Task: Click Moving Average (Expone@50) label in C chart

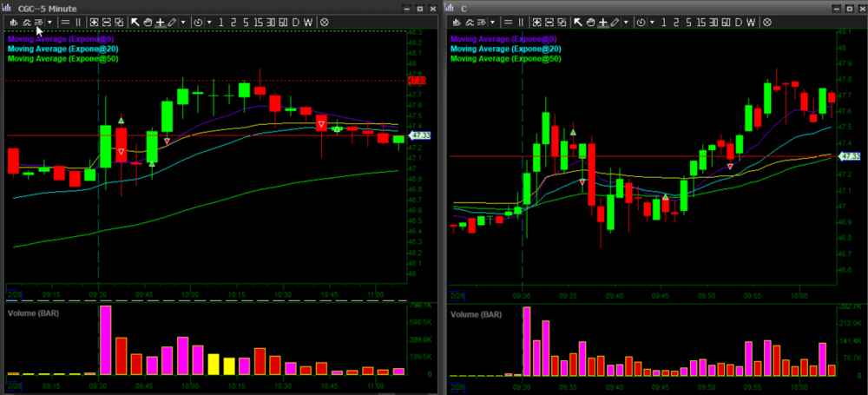Action: pos(505,59)
